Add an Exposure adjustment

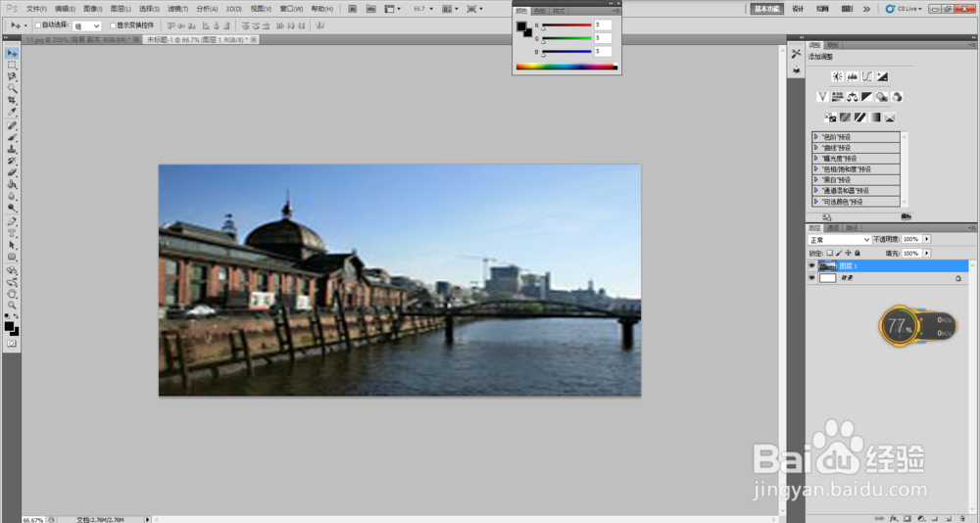[883, 76]
